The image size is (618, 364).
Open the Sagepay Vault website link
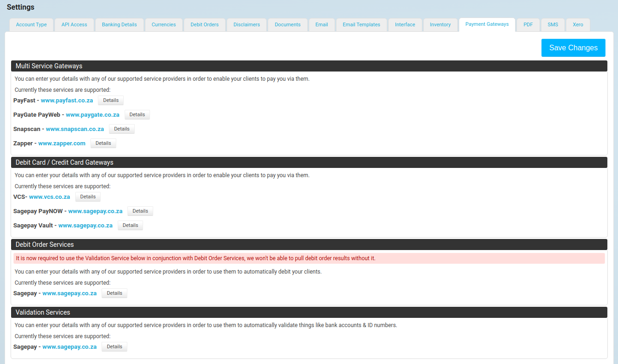[x=85, y=226]
